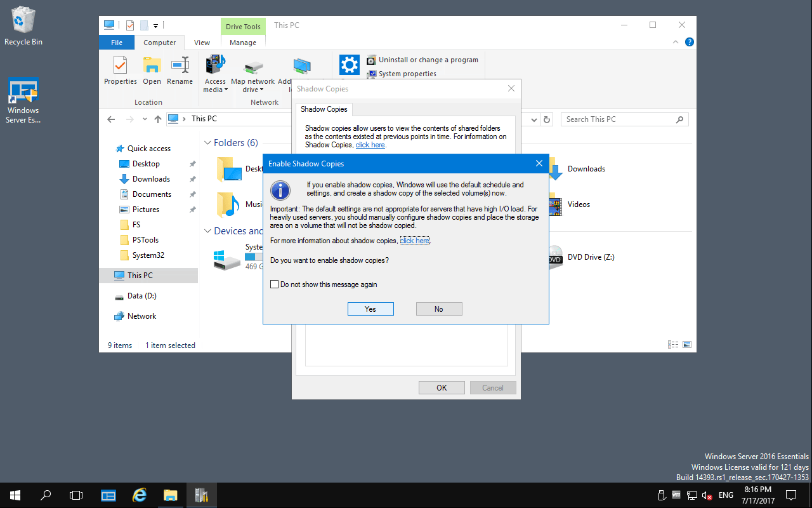Collapse the Devices and drives group

[207, 231]
